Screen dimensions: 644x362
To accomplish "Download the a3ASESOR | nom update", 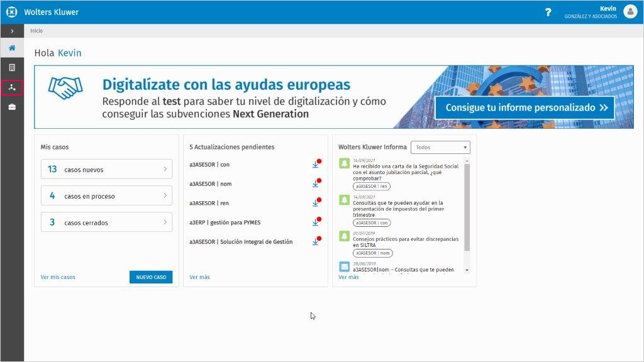I will pyautogui.click(x=316, y=184).
